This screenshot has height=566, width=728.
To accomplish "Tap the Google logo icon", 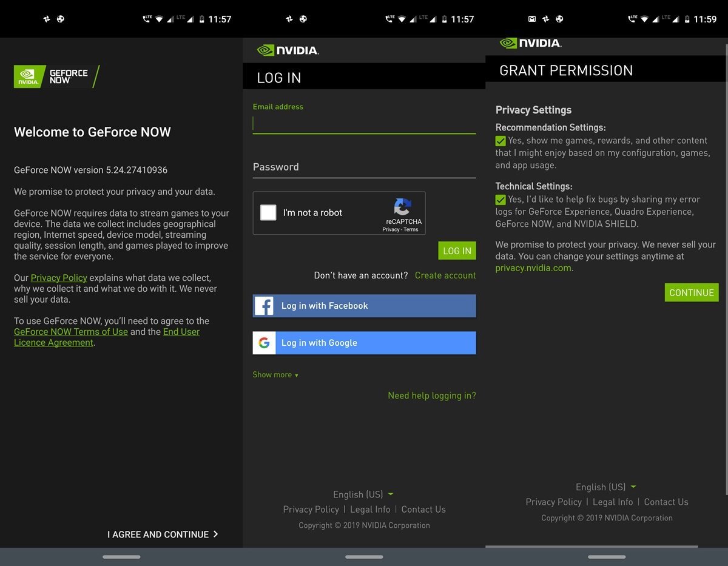I will [x=264, y=343].
